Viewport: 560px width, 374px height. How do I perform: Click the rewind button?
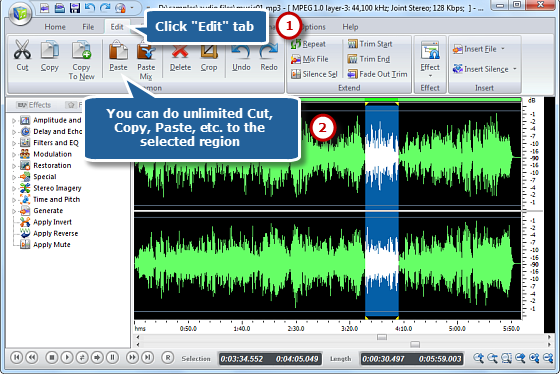coord(32,357)
